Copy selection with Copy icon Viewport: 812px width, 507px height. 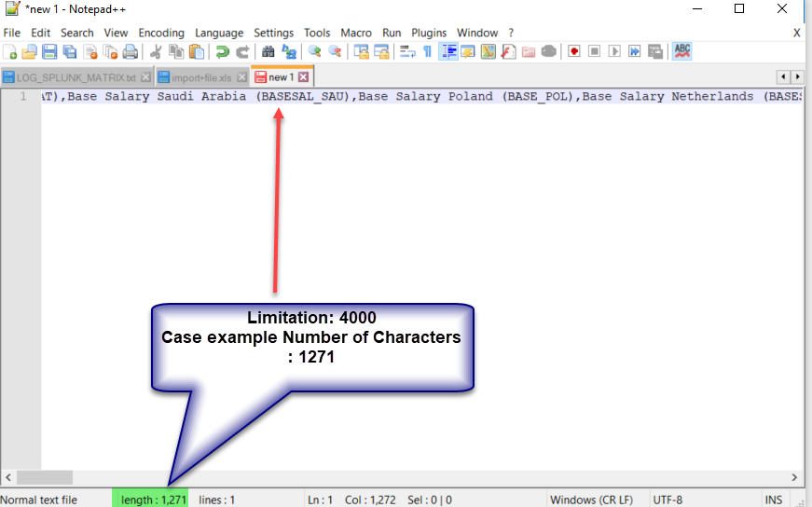coord(176,52)
